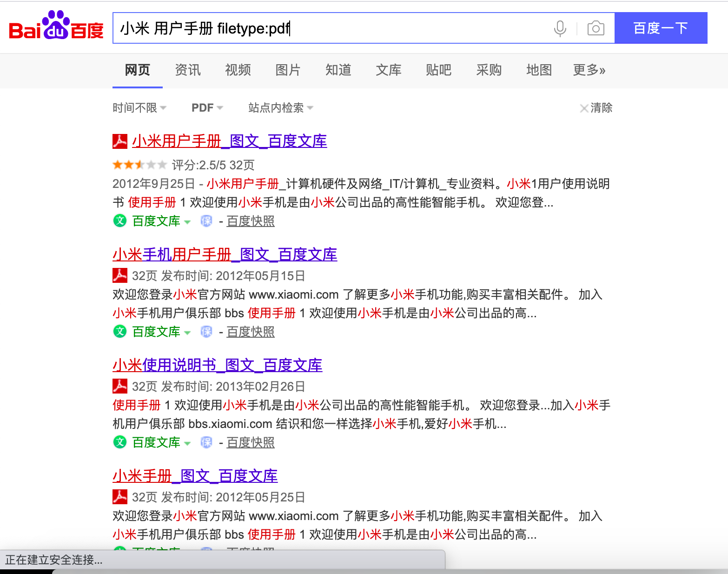This screenshot has height=574, width=728.
Task: Activate the microphone voice search icon
Action: [x=560, y=28]
